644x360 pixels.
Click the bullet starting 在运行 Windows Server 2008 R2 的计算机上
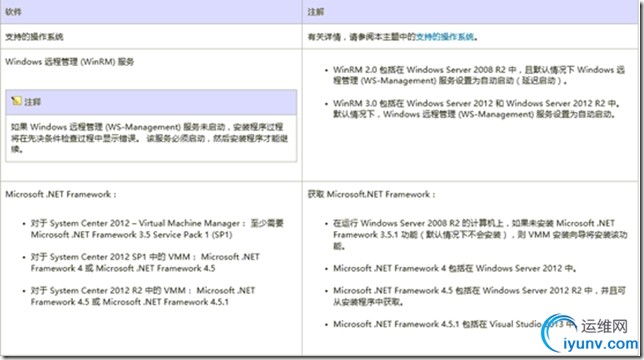[x=480, y=235]
